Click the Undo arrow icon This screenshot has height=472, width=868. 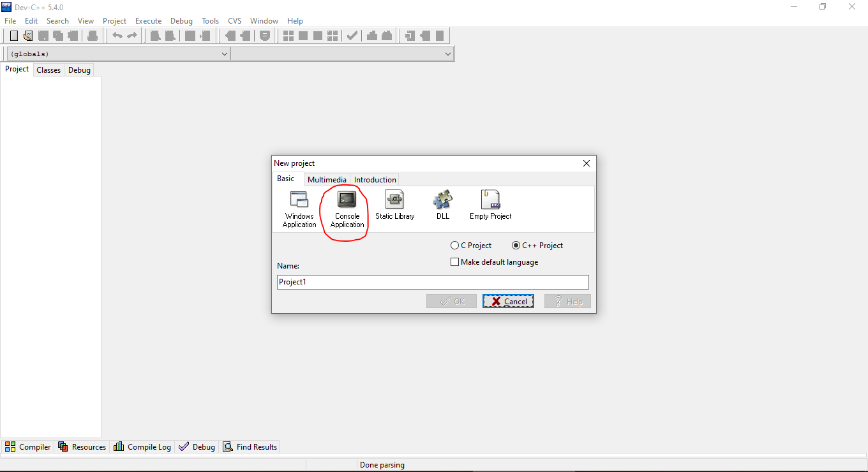(x=117, y=36)
